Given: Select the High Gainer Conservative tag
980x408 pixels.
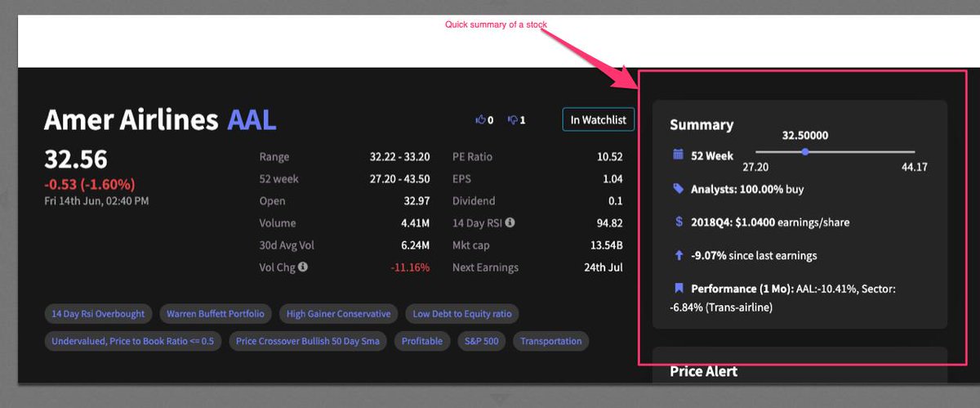Looking at the screenshot, I should (x=338, y=314).
